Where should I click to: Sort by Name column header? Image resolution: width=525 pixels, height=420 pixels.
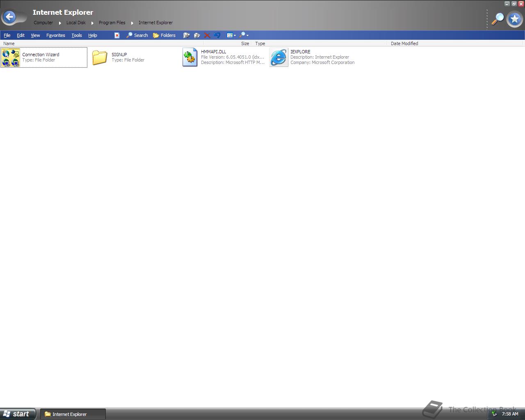pyautogui.click(x=102, y=43)
